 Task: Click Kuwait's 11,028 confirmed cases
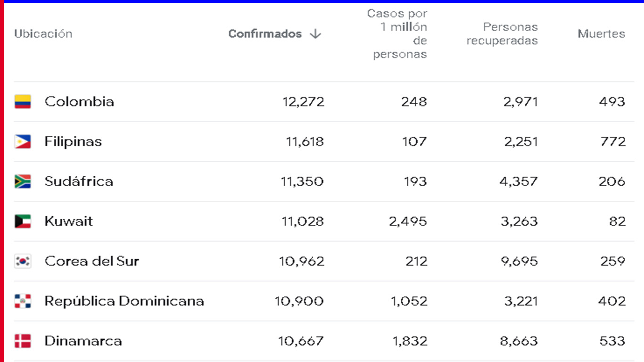tap(303, 222)
